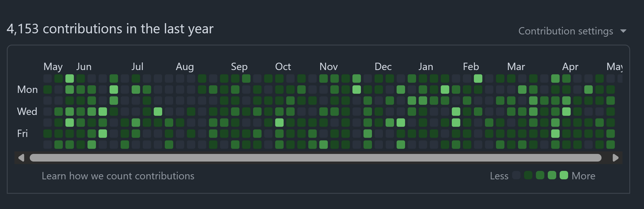The width and height of the screenshot is (644, 209).
Task: Click the Feb month label
Action: click(x=471, y=67)
